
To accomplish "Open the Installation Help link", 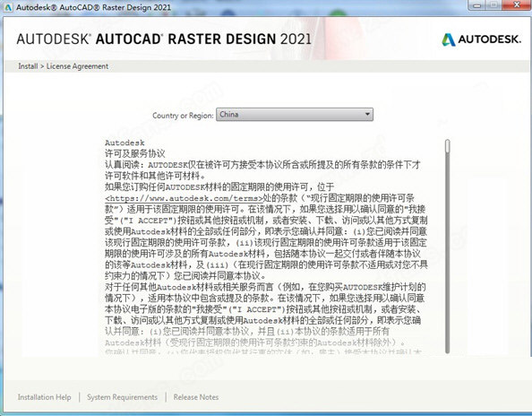I will [45, 397].
